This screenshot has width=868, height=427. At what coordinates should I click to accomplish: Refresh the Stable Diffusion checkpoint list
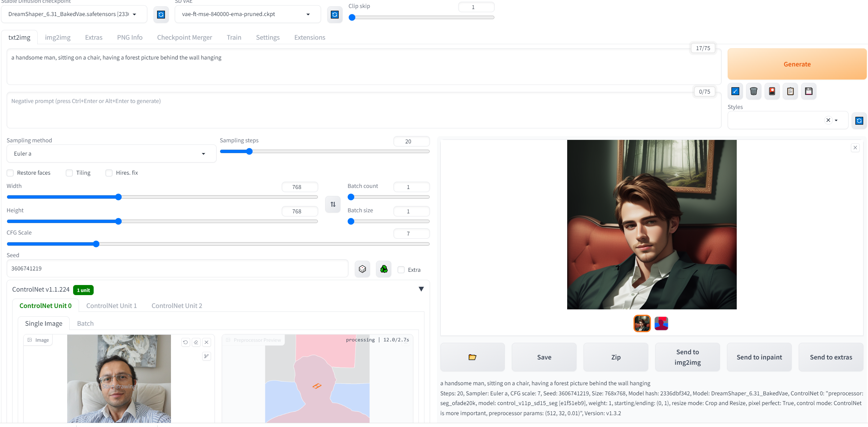click(x=161, y=14)
